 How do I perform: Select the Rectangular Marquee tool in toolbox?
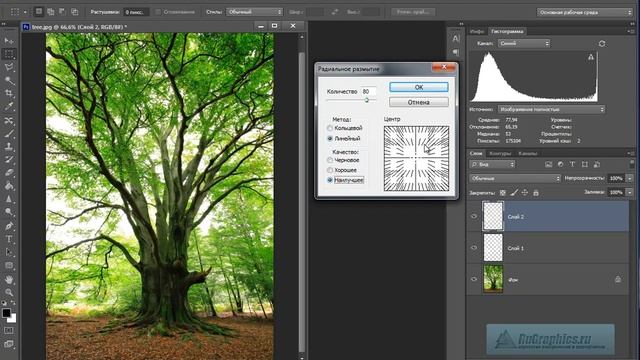[9, 54]
